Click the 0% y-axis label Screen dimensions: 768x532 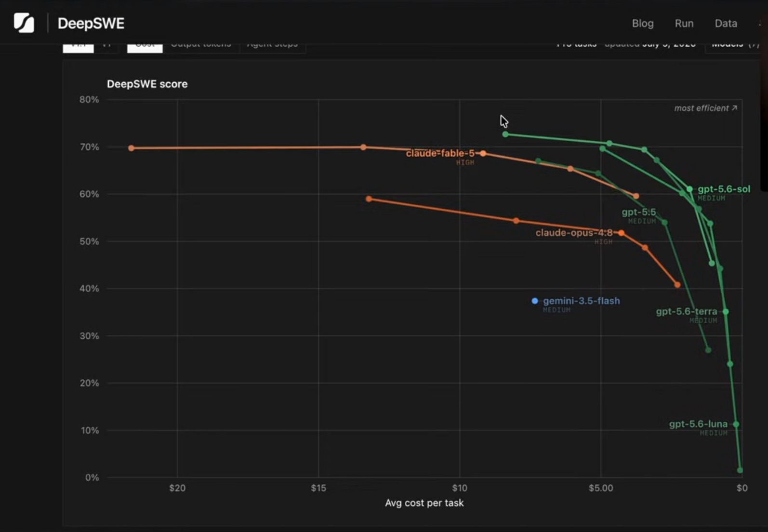(92, 477)
